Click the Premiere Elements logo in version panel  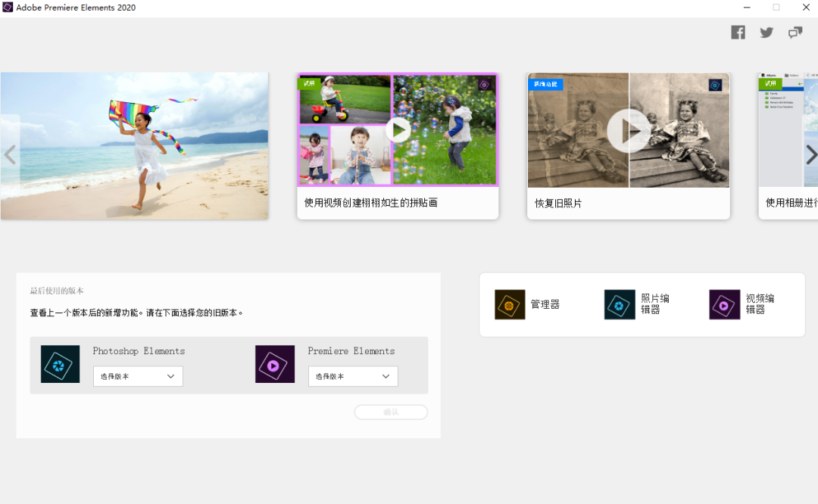[275, 364]
